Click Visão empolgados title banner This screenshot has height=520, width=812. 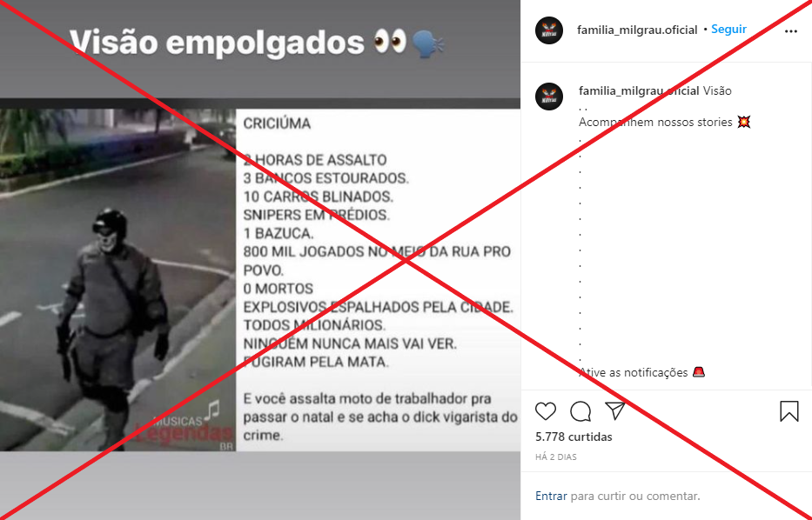pyautogui.click(x=257, y=42)
